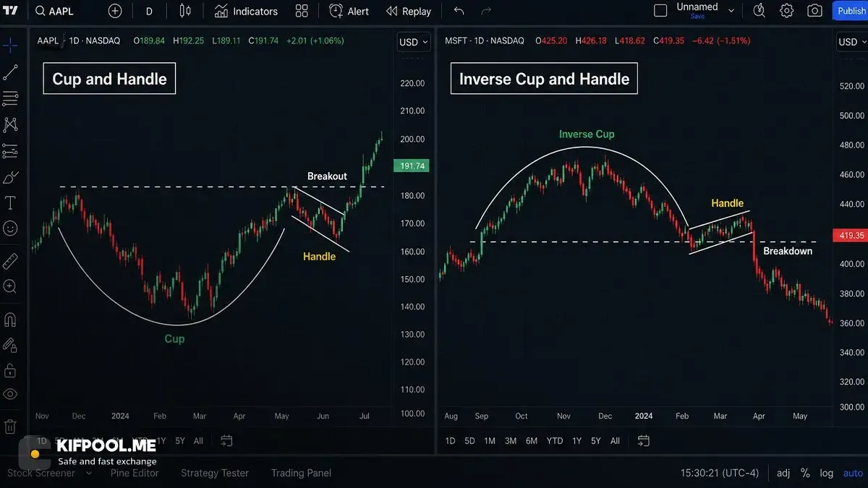Activate the magnet snap mode
The height and width of the screenshot is (488, 868).
pos(10,320)
